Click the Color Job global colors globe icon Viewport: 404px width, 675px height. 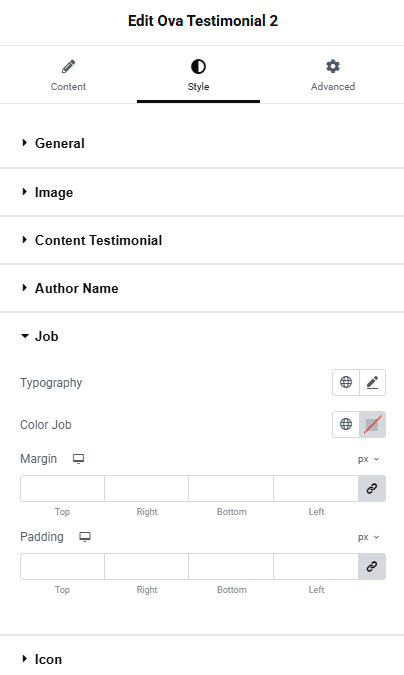(x=346, y=424)
